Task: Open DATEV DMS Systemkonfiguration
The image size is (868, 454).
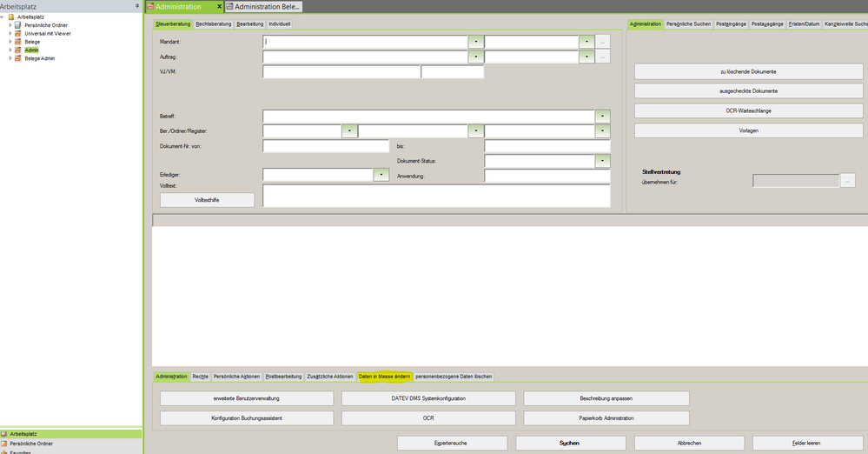Action: pos(428,398)
